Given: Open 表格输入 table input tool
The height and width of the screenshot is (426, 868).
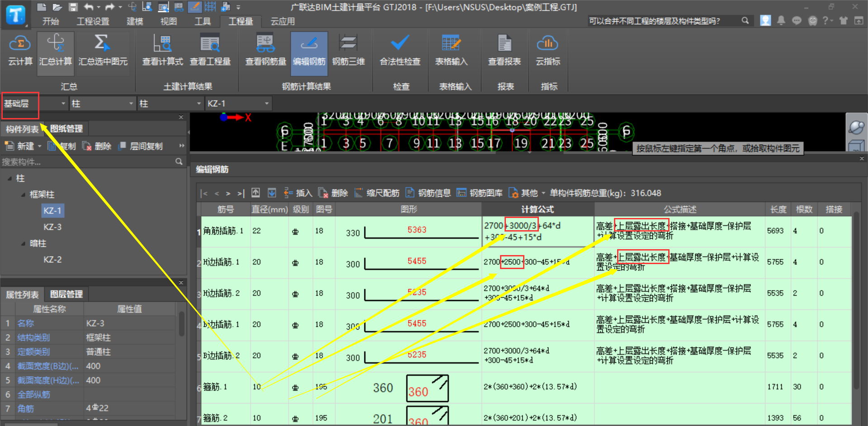Looking at the screenshot, I should click(x=451, y=51).
